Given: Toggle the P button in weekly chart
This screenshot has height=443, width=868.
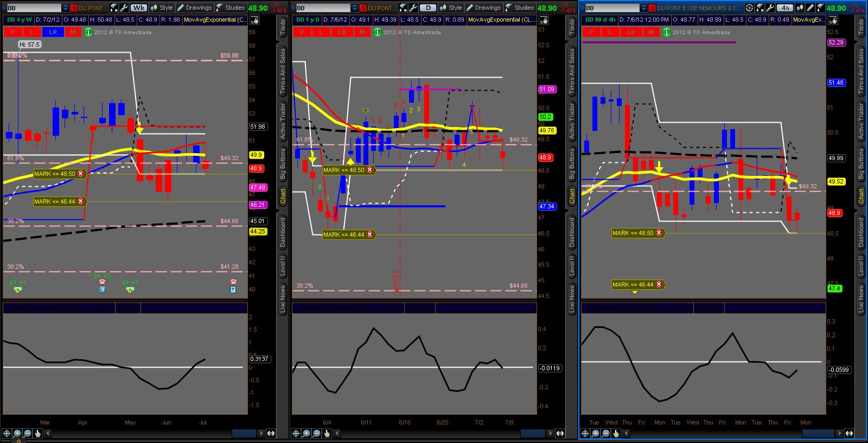Looking at the screenshot, I should point(14,32).
